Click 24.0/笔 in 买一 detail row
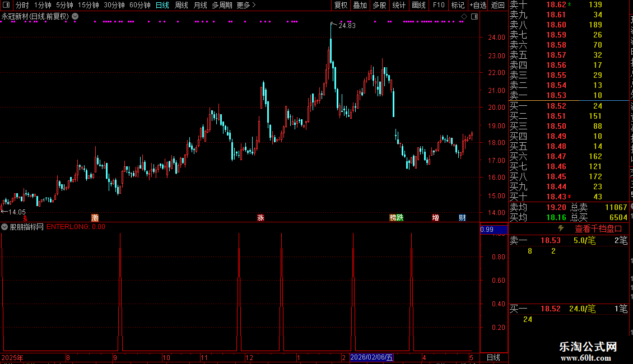The height and width of the screenshot is (364, 633). (583, 309)
